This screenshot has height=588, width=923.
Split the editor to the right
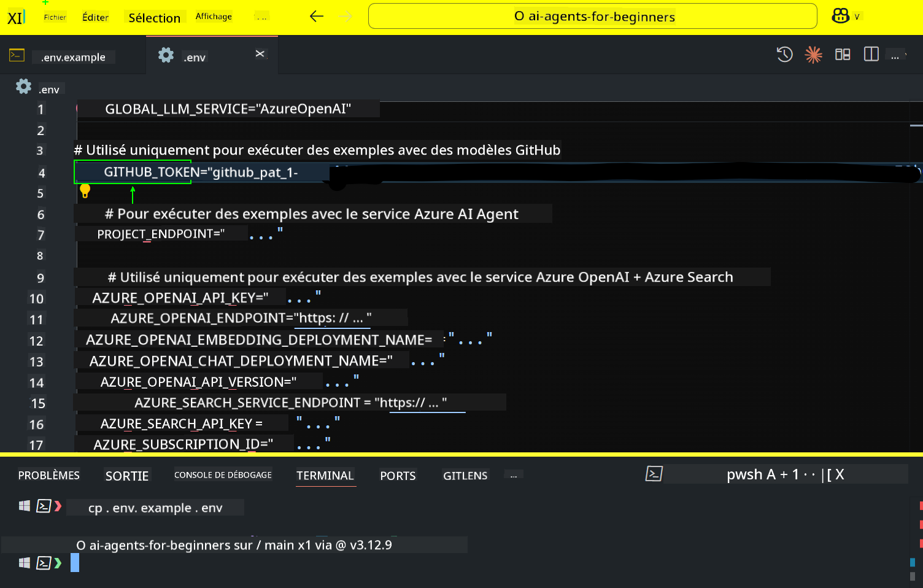pyautogui.click(x=871, y=54)
